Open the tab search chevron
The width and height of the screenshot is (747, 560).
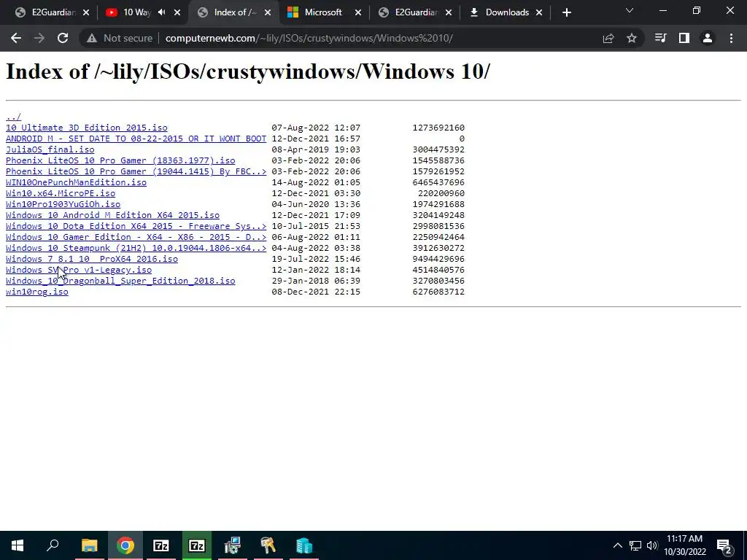point(630,10)
